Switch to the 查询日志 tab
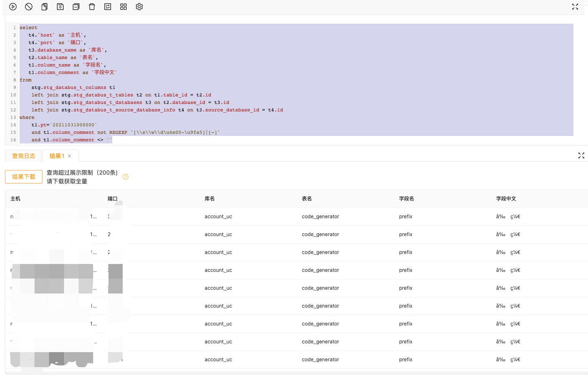Viewport: 588px width, 375px height. point(24,156)
